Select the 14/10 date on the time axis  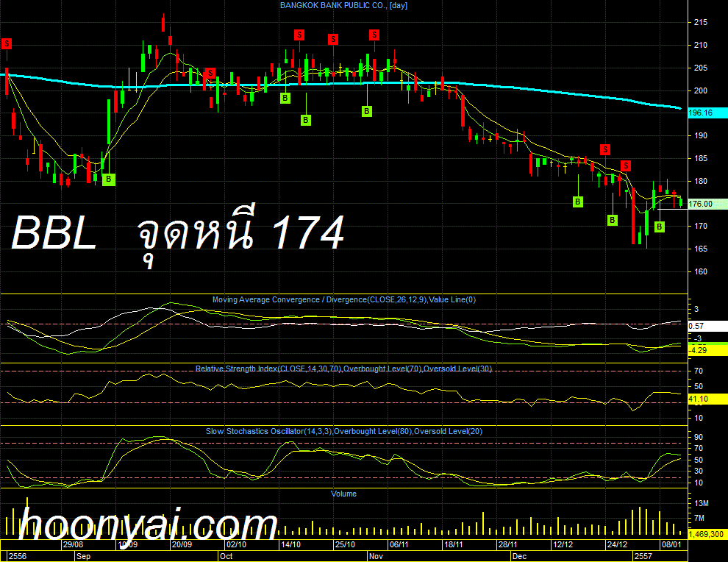click(290, 544)
